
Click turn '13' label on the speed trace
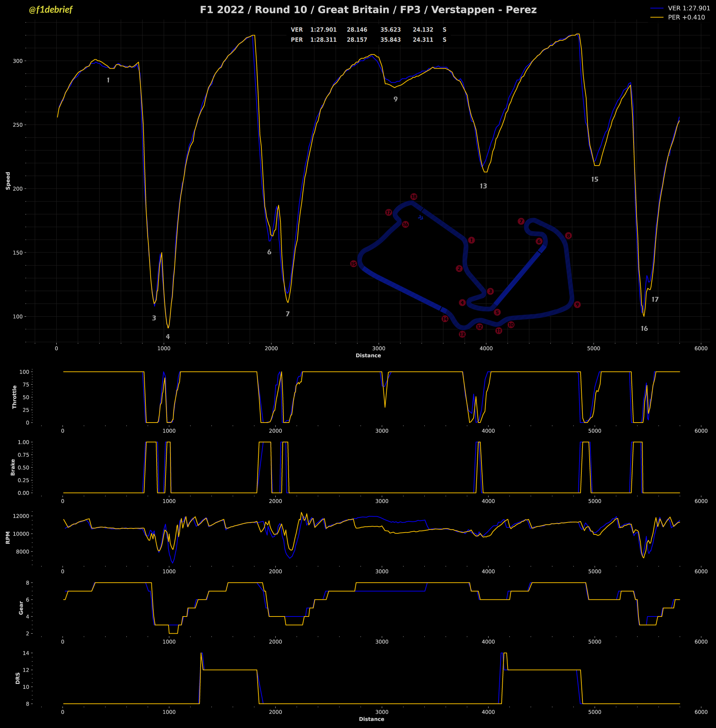pos(484,186)
